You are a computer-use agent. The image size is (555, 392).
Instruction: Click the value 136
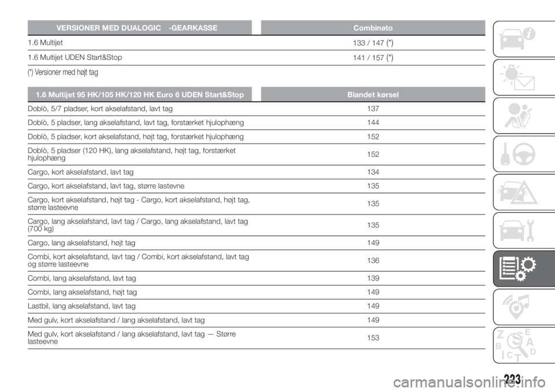373,261
